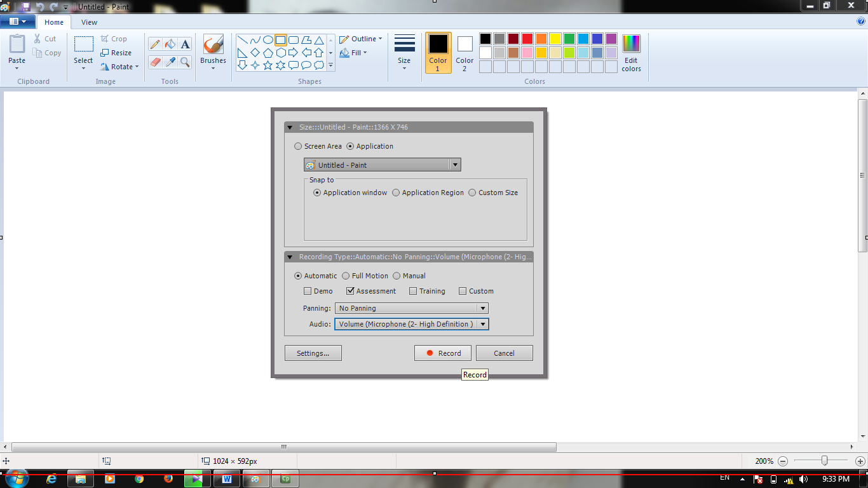The height and width of the screenshot is (488, 868).
Task: Click Save in the quick access toolbar
Action: point(26,7)
